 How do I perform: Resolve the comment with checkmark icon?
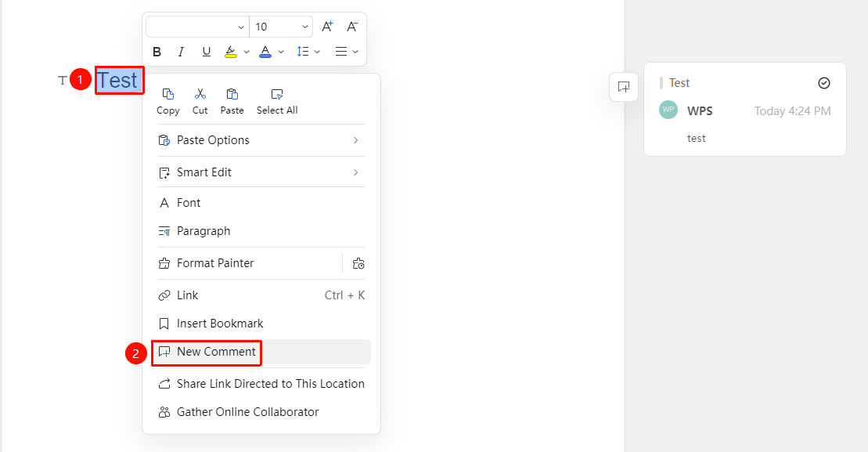[824, 83]
